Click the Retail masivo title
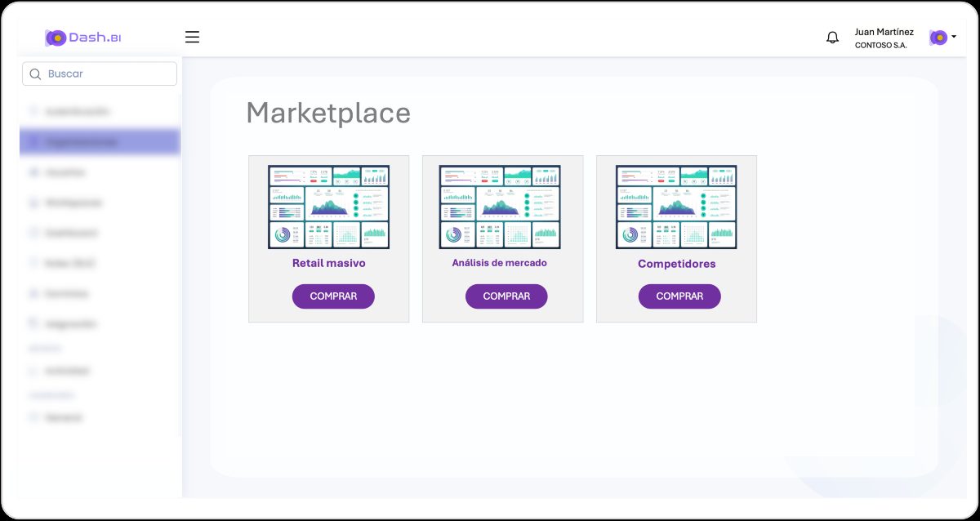The image size is (980, 521). [329, 264]
